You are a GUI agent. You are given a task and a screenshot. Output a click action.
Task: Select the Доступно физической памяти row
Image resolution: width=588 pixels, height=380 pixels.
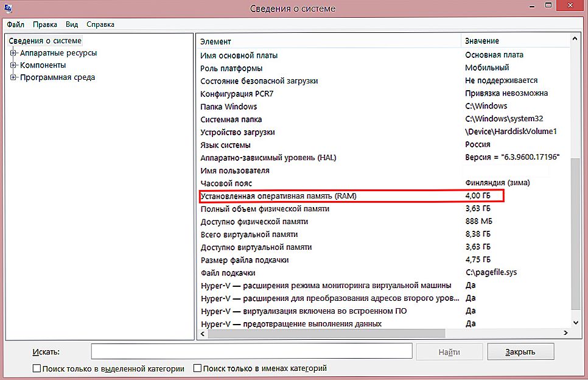383,221
